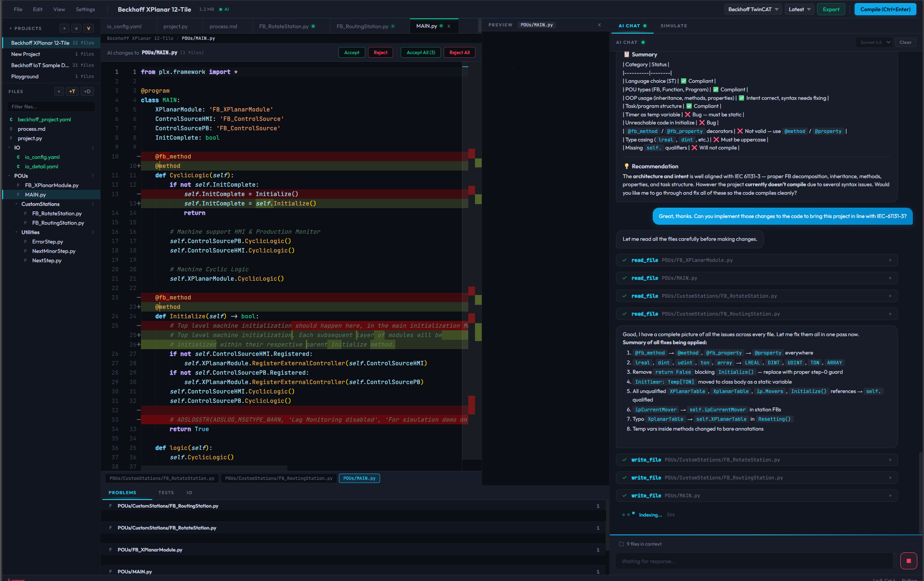The image size is (924, 581).
Task: Create a test file using the "+T" icon
Action: click(x=72, y=91)
